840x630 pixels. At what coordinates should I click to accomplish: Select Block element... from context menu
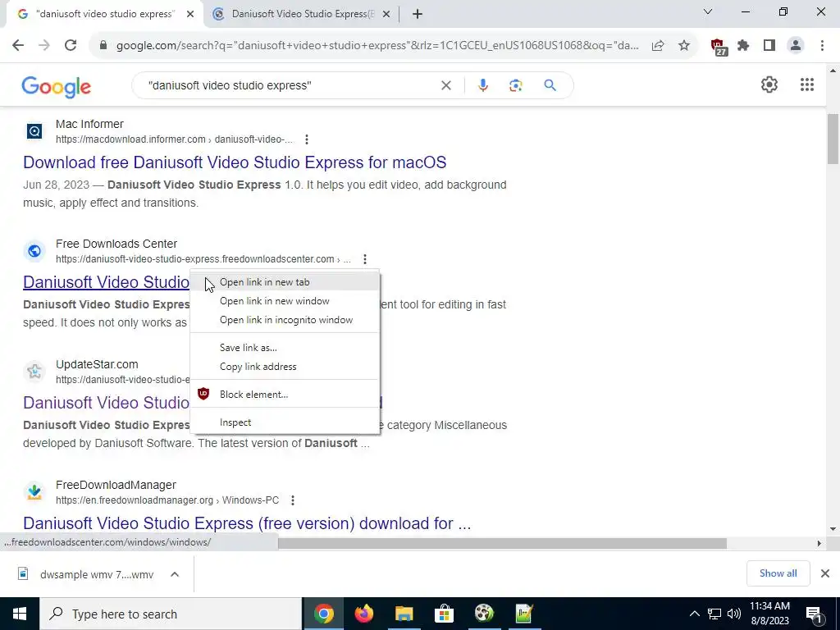[285, 395]
